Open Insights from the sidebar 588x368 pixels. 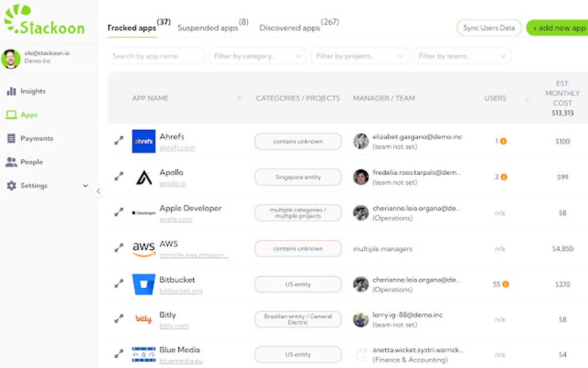(x=32, y=91)
